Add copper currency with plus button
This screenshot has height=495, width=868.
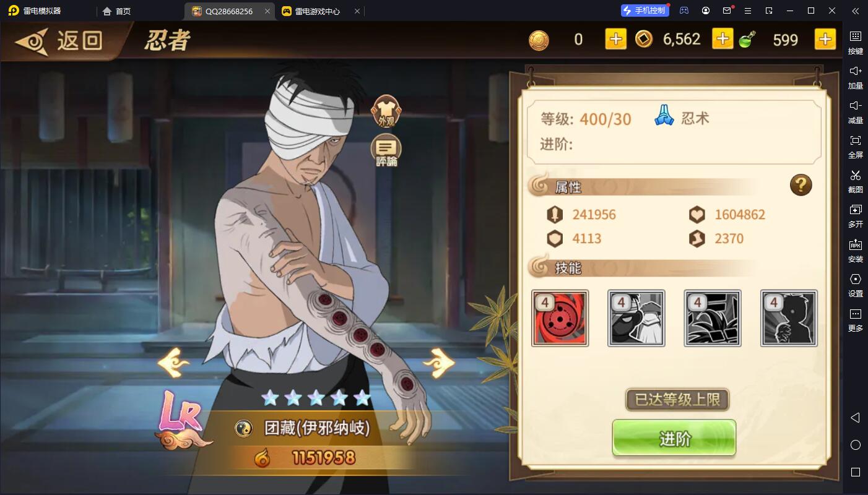coord(723,40)
